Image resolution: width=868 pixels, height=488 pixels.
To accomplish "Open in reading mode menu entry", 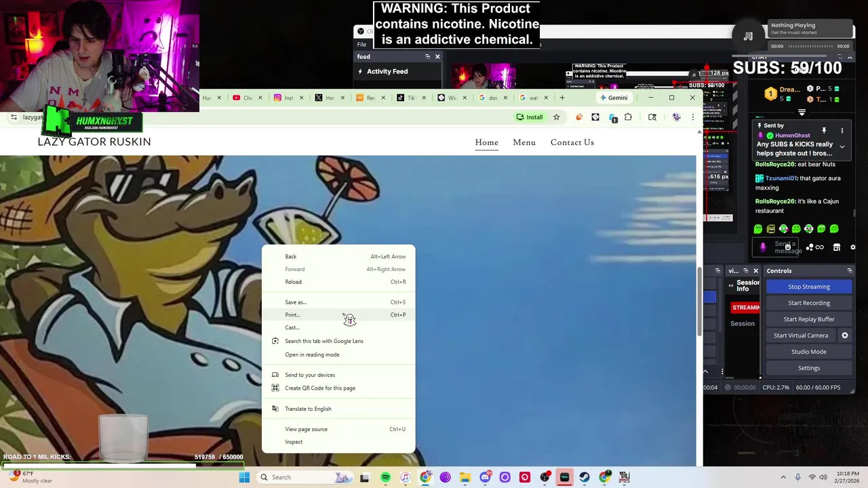I will coord(338,354).
